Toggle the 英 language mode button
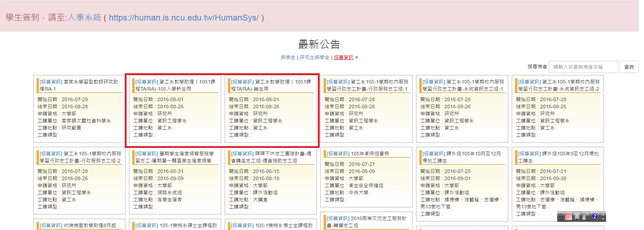 pos(577,217)
